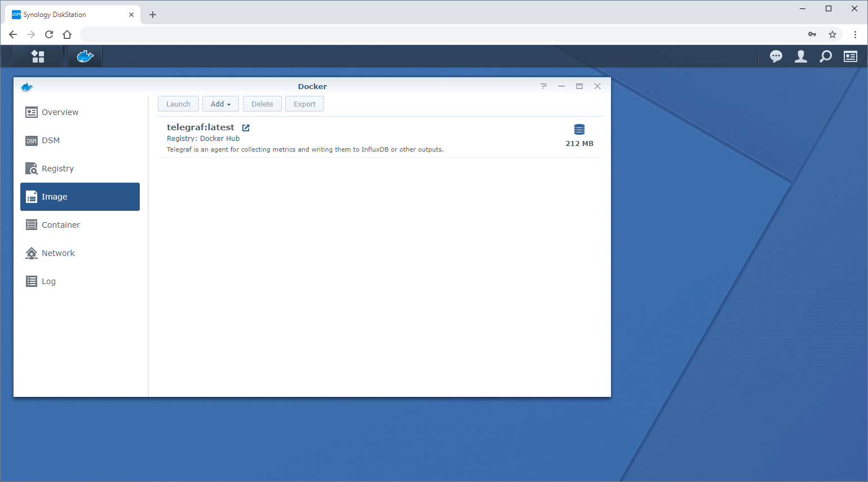
Task: Click the browser back arrow
Action: (x=13, y=34)
